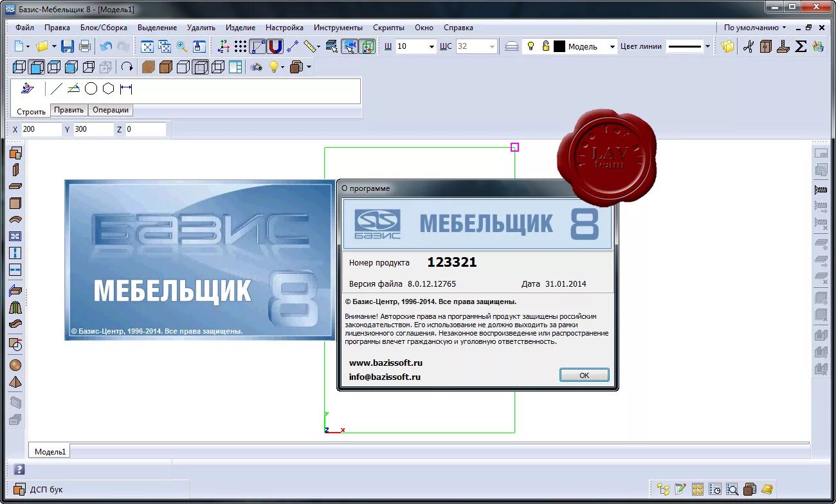Toggle the highlighted wireframe cube display mode
This screenshot has height=504, width=836.
201,67
